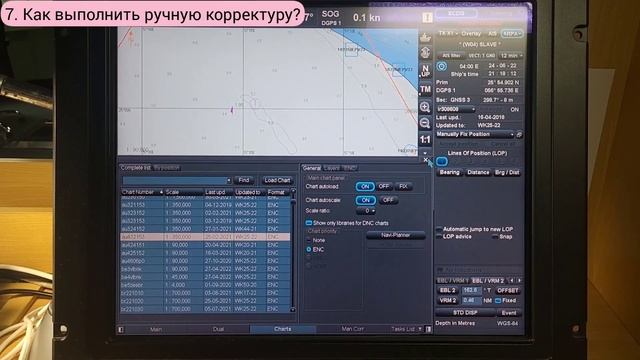Screen dimensions: 640x360
Task: Toggle the Fixed checkbox for VRM 2
Action: [x=498, y=301]
